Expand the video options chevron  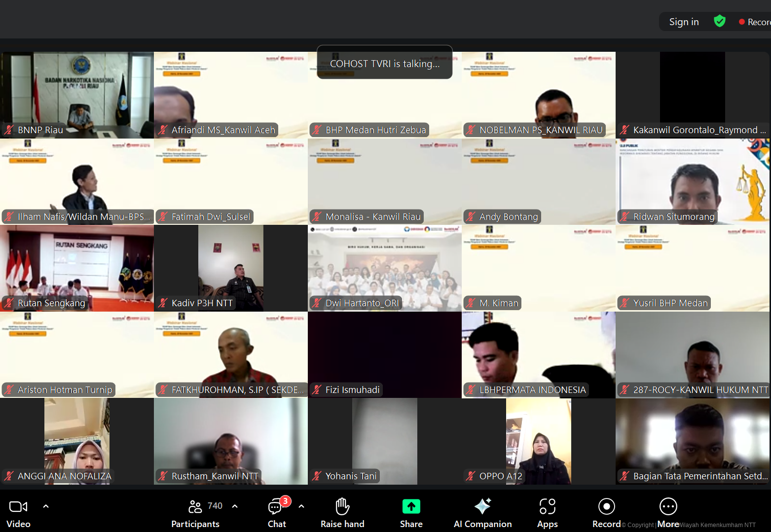coord(46,506)
